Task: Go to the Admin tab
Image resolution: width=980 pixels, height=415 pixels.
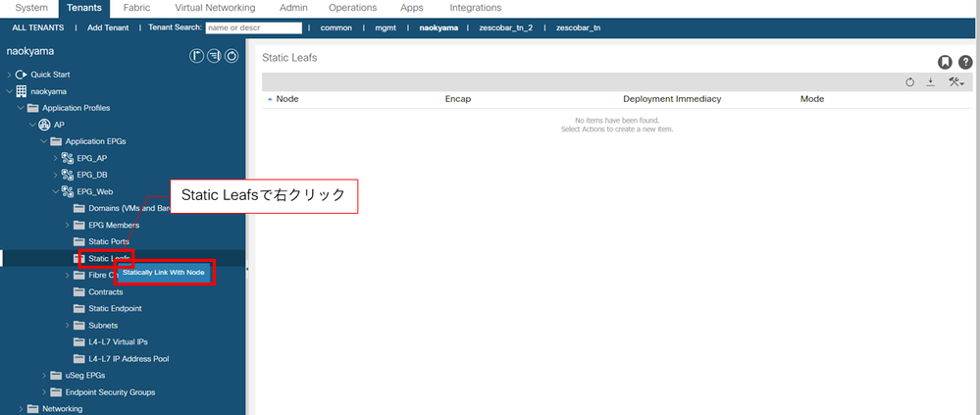Action: tap(293, 8)
